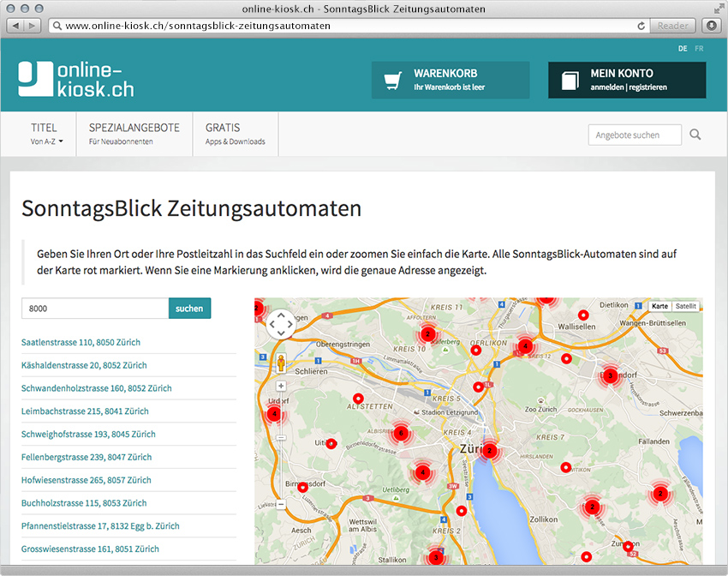Open the Warenkorb shopping cart
This screenshot has height=576, width=728.
click(451, 80)
